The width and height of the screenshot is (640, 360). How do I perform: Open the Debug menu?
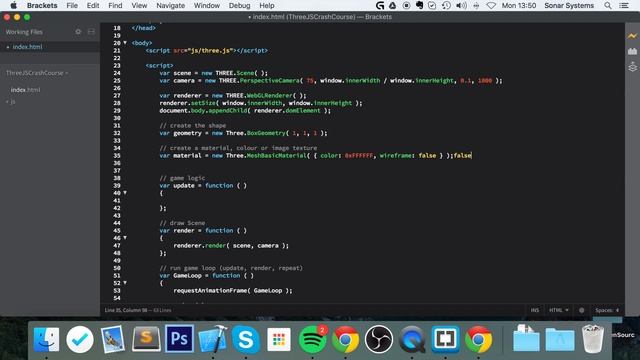[239, 6]
